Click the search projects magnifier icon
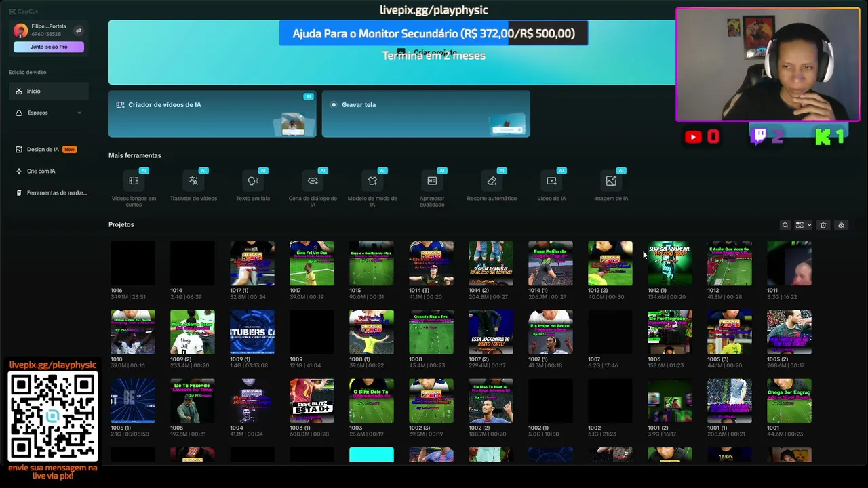The height and width of the screenshot is (488, 868). 785,225
